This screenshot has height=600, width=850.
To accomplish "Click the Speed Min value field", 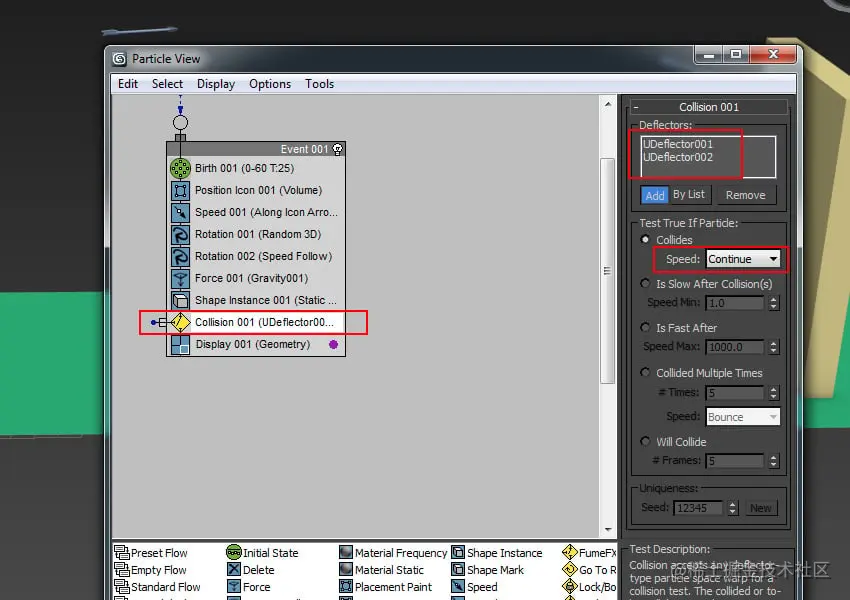I will click(x=735, y=303).
